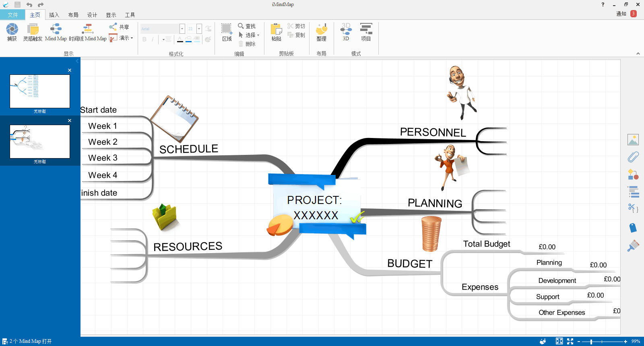Click the zoom in plus button
The image size is (644, 346).
tap(625, 342)
